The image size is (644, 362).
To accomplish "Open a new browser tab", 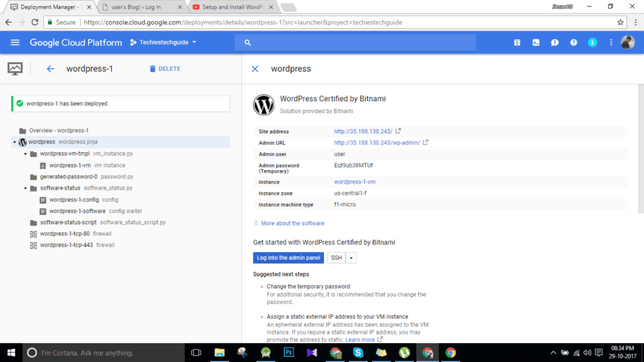I will coord(288,7).
